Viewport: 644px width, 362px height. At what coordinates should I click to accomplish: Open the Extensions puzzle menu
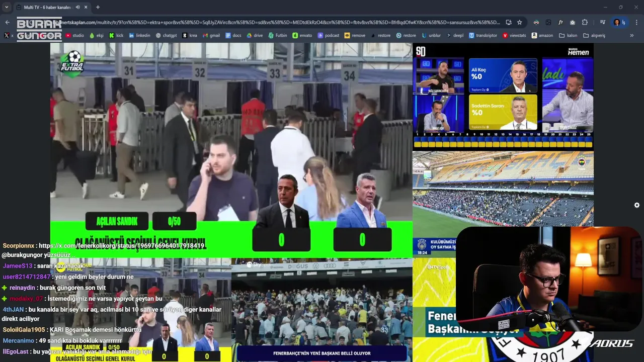point(585,22)
